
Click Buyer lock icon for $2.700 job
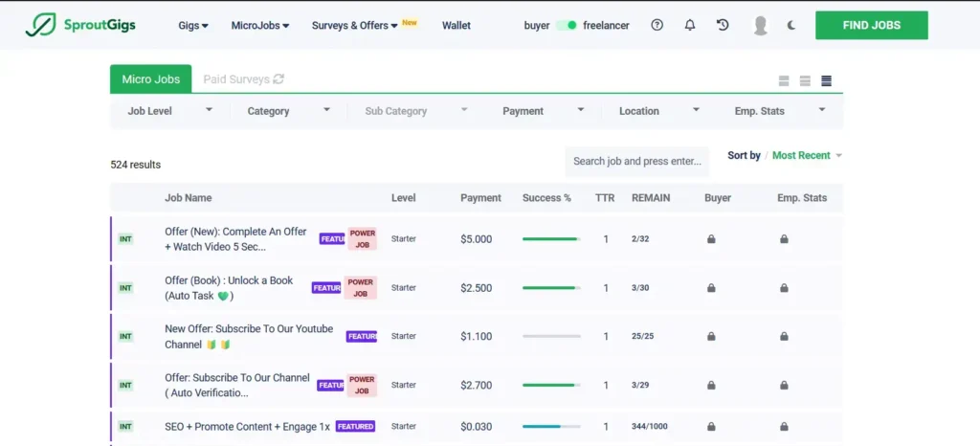[711, 385]
